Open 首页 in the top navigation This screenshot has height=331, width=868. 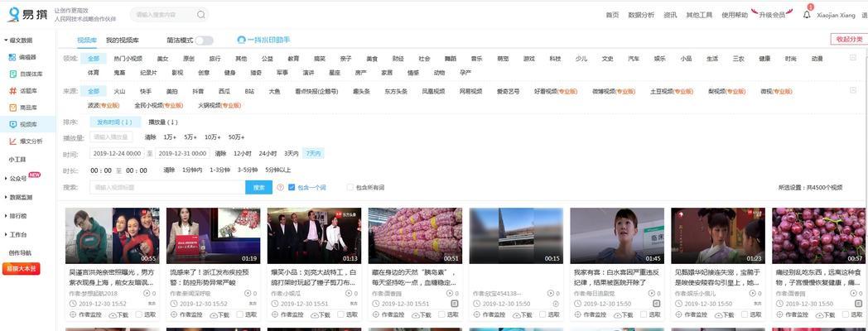click(x=612, y=15)
